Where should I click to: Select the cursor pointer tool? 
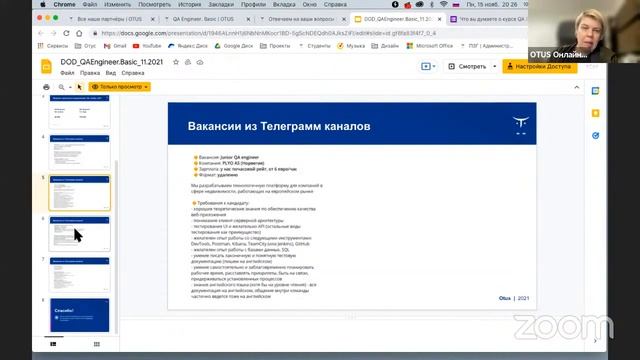tap(80, 87)
